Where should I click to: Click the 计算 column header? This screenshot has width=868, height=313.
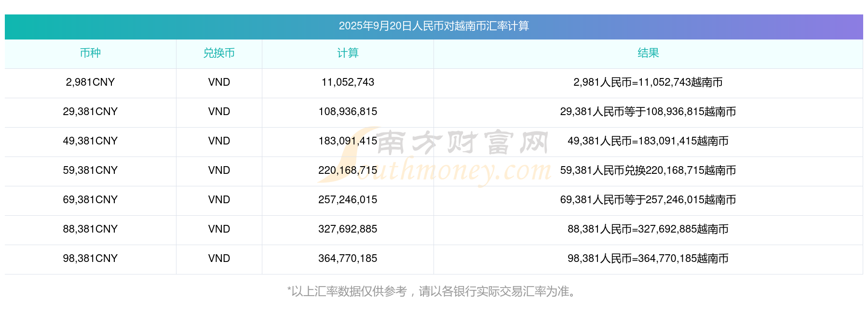[x=348, y=53]
